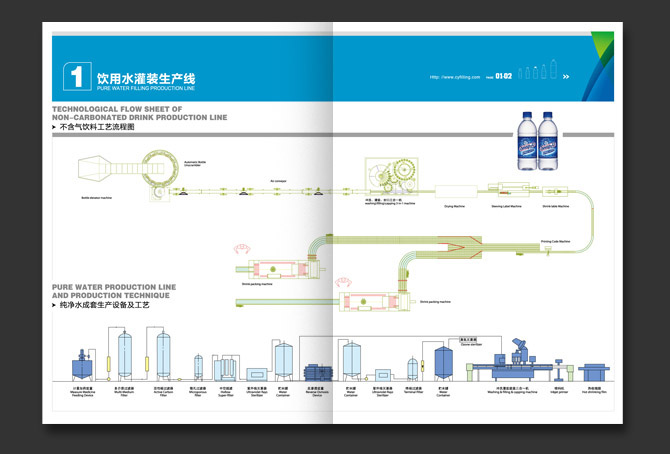Click the lower red bottle-pack symbol
Viewport: 670px width, 454px height.
click(343, 282)
